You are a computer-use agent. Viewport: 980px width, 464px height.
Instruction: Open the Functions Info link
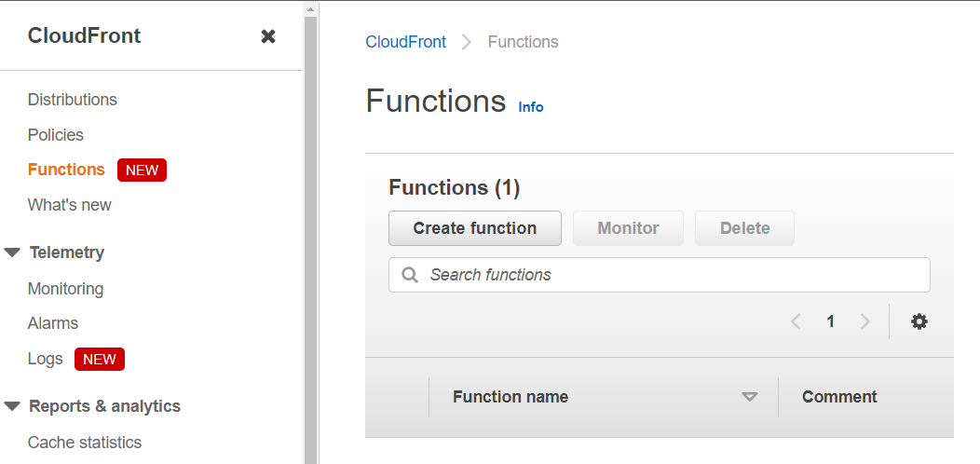tap(531, 107)
